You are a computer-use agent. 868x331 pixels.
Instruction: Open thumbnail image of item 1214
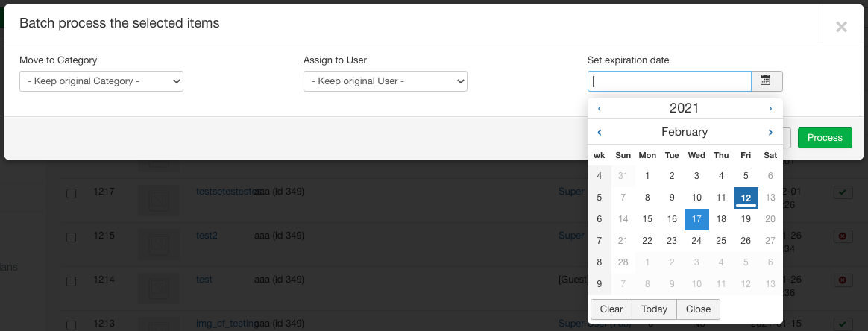[158, 288]
